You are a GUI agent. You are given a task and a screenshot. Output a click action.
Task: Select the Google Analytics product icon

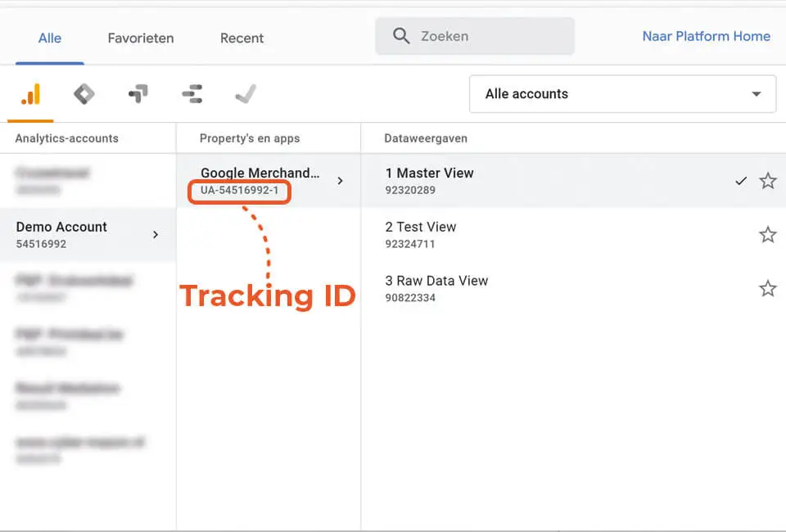30,94
